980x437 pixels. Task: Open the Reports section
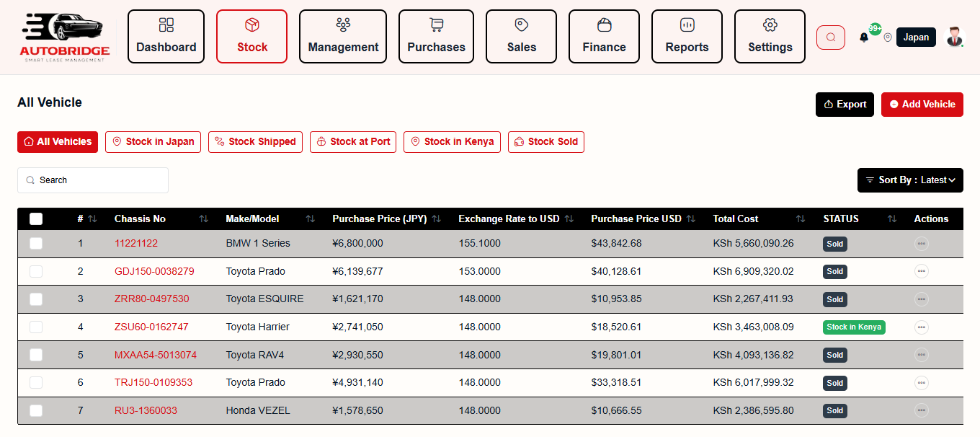pos(687,37)
